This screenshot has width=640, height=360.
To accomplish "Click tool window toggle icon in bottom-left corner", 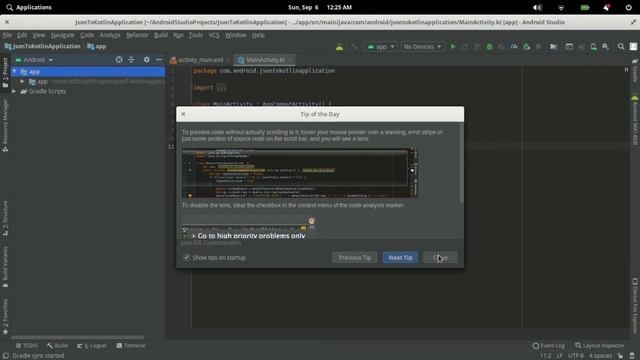I will 6,356.
